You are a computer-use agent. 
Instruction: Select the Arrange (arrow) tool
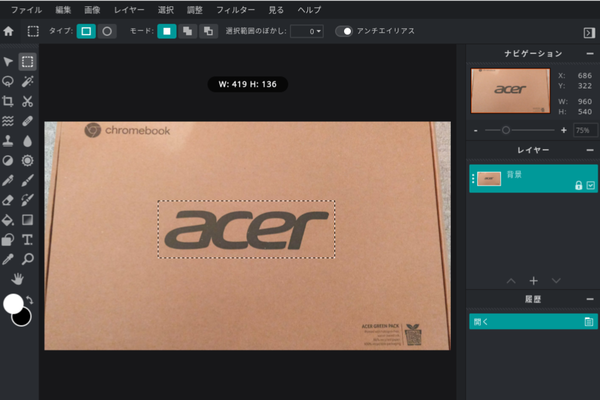[8, 62]
